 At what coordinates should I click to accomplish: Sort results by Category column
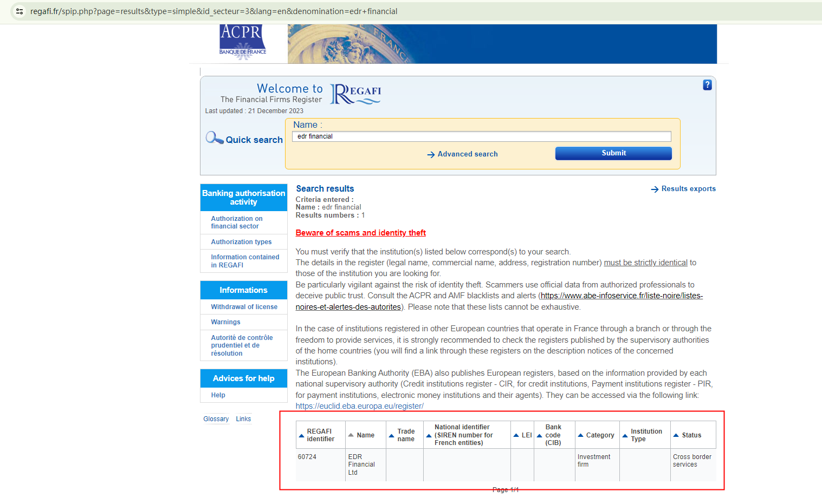[580, 435]
